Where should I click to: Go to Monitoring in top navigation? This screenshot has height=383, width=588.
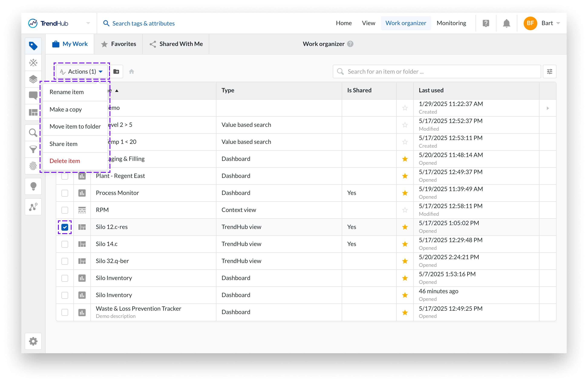point(451,23)
